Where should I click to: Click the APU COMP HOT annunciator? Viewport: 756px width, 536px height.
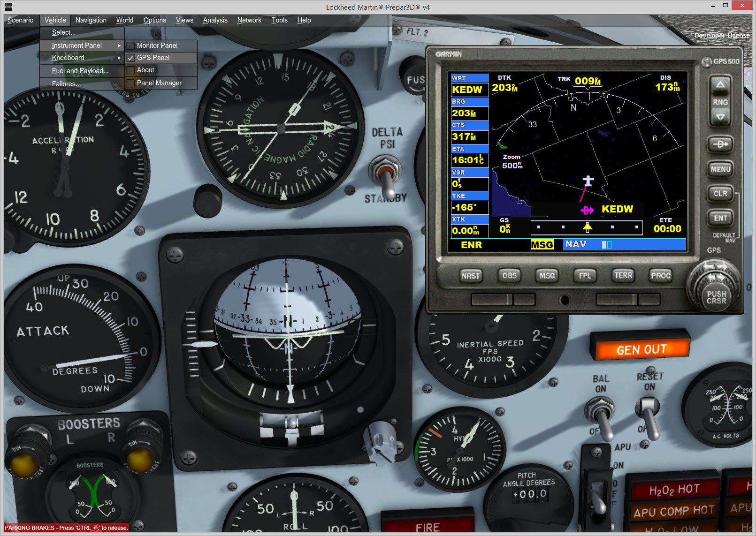[674, 511]
